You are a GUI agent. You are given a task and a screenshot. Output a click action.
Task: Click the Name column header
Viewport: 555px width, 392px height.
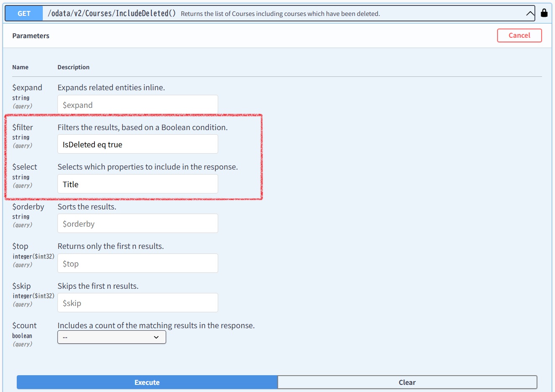[20, 67]
